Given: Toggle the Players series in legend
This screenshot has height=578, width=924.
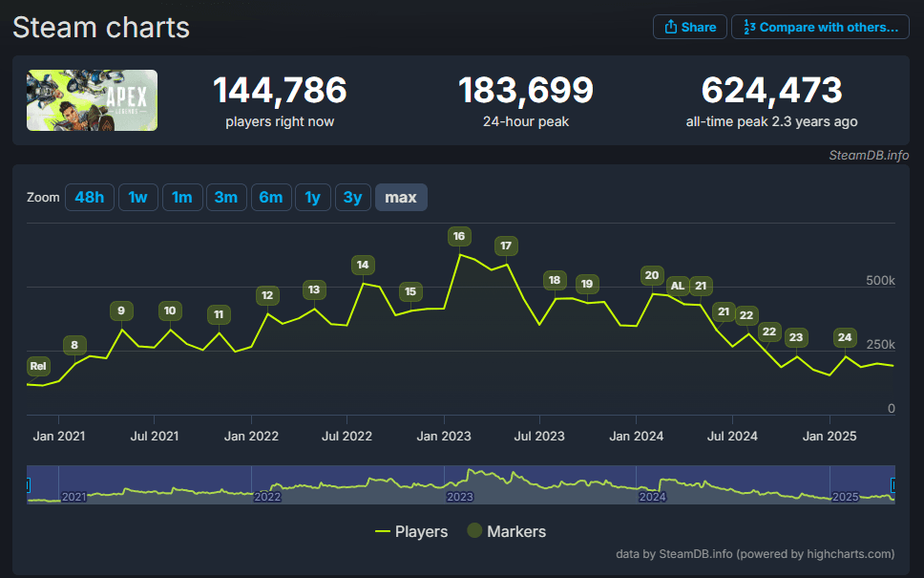Looking at the screenshot, I should point(411,531).
